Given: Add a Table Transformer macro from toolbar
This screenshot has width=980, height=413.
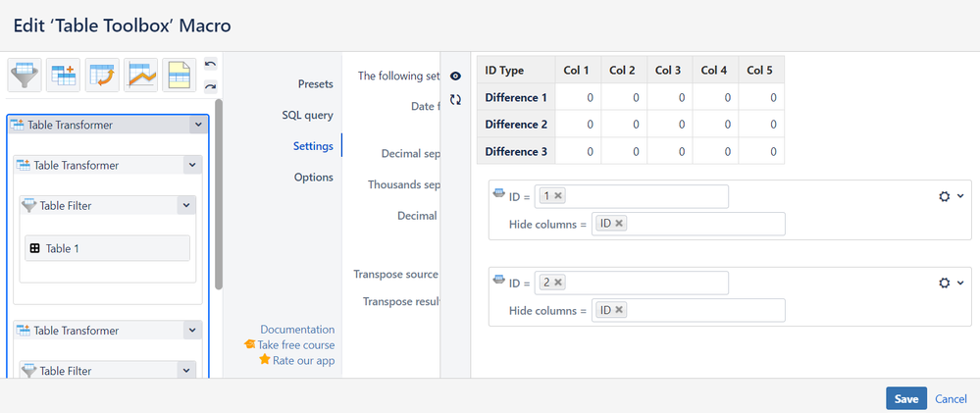Looking at the screenshot, I should coord(62,75).
